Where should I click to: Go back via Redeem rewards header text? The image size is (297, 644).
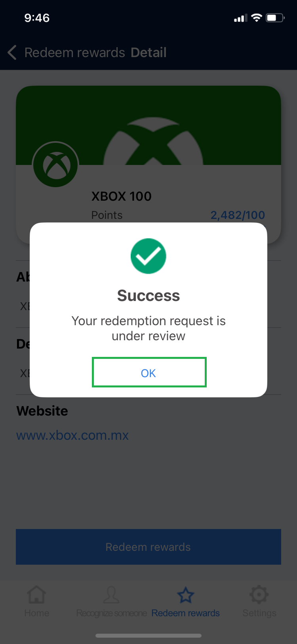(75, 52)
